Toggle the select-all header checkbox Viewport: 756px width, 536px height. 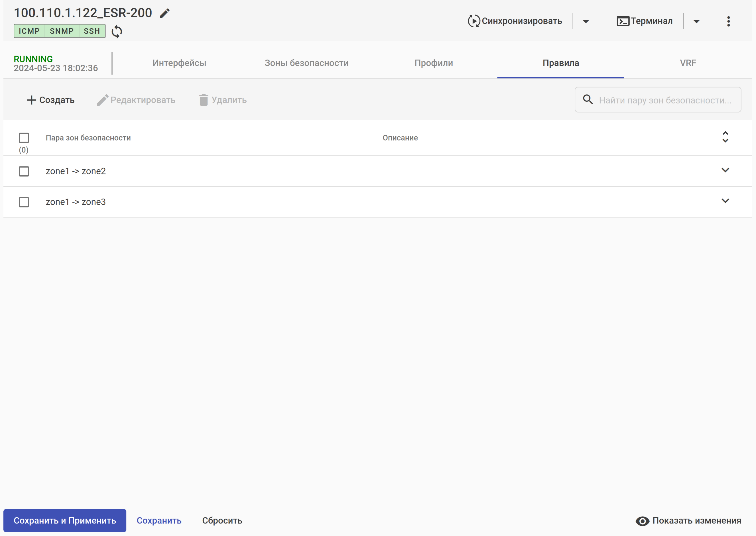point(24,138)
